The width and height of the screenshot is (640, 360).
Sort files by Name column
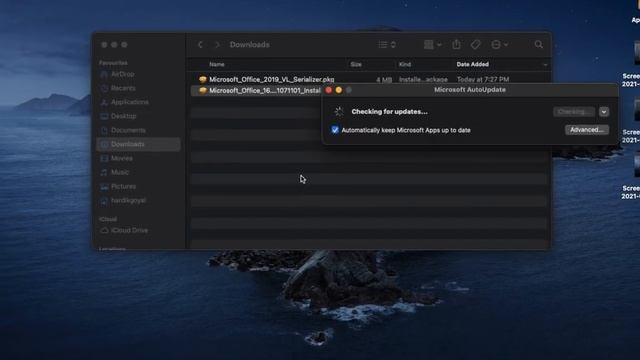tap(217, 64)
